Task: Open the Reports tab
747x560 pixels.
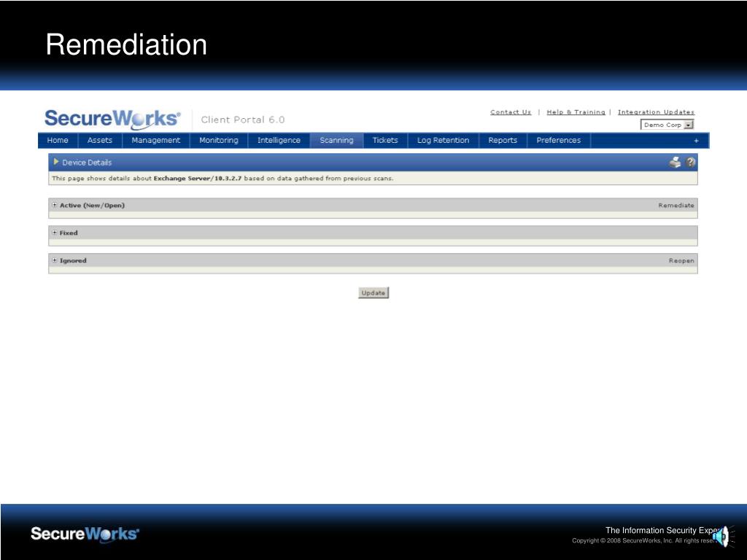Action: coord(503,141)
